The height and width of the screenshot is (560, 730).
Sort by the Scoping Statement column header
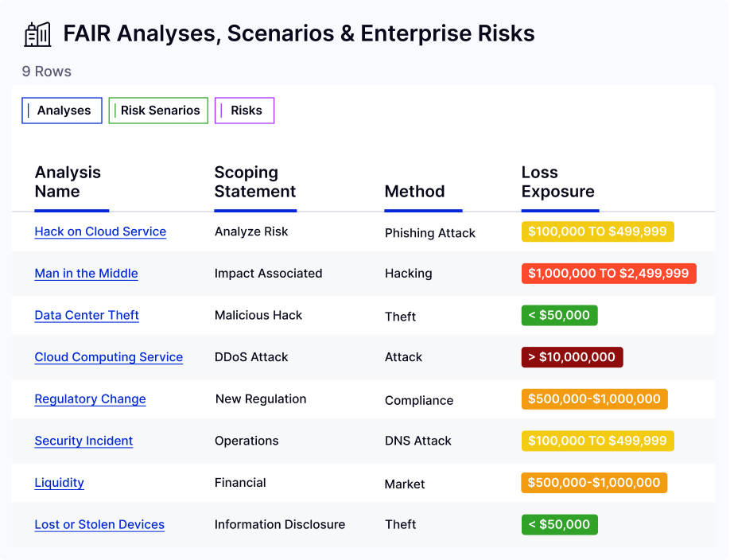click(255, 181)
